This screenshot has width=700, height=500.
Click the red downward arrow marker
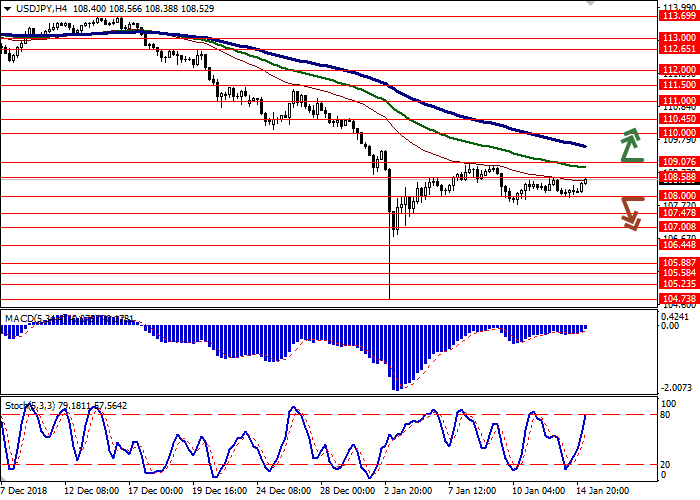coord(629,212)
